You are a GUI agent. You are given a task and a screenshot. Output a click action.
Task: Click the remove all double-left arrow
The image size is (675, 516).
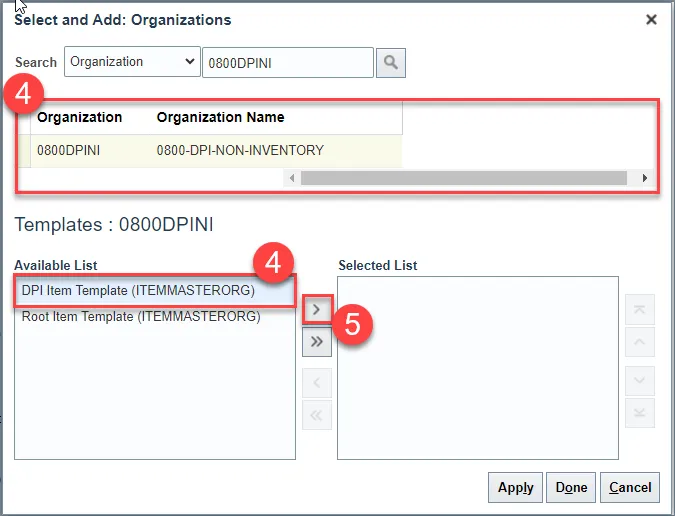click(316, 412)
